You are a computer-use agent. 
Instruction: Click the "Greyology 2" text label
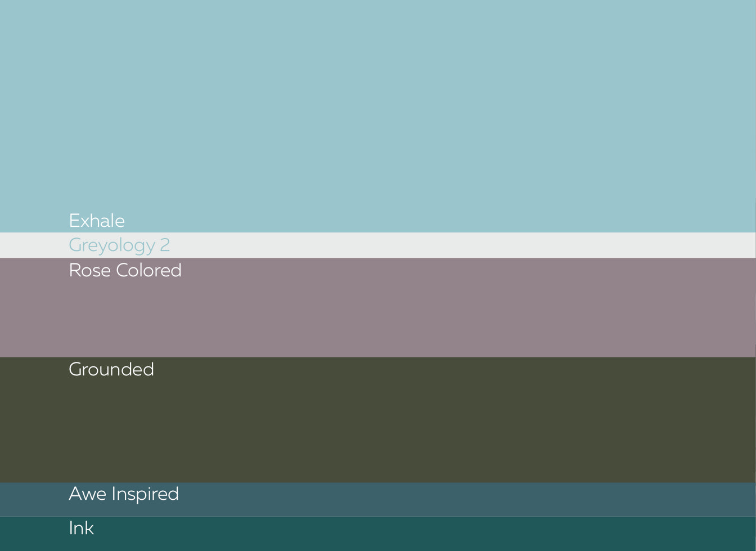click(x=119, y=245)
